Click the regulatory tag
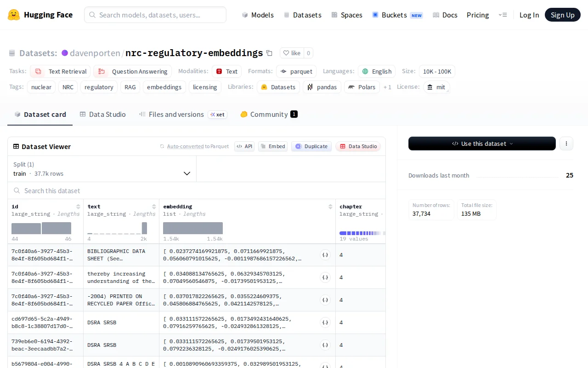 pyautogui.click(x=99, y=87)
